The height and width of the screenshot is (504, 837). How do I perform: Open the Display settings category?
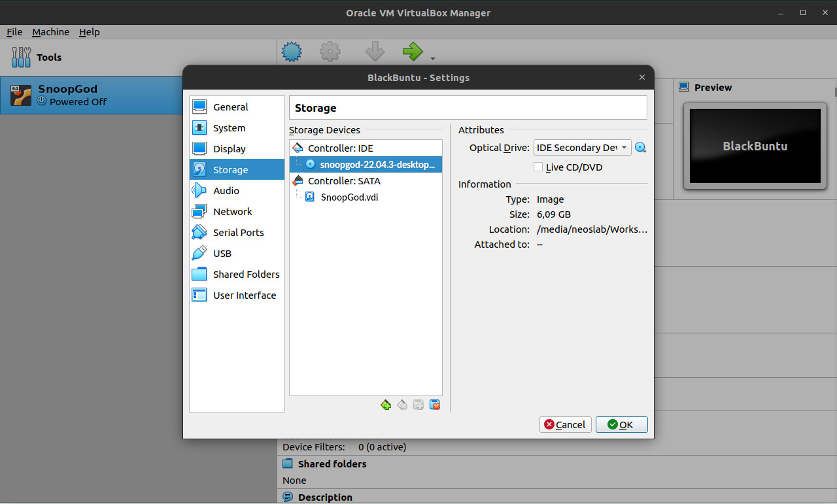click(237, 149)
